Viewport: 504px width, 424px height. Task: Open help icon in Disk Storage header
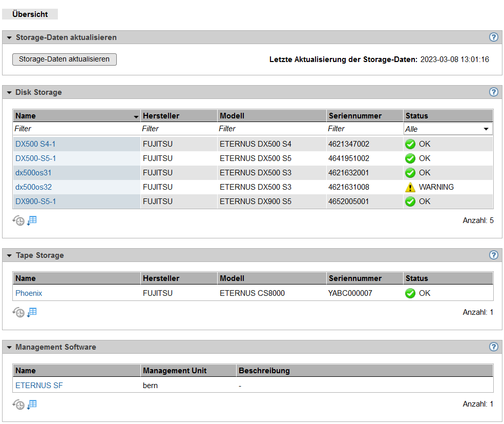click(493, 92)
